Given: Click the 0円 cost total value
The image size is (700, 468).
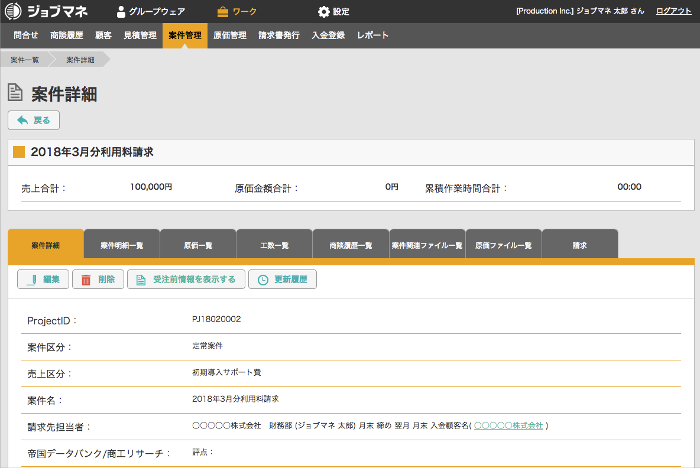Looking at the screenshot, I should click(392, 187).
